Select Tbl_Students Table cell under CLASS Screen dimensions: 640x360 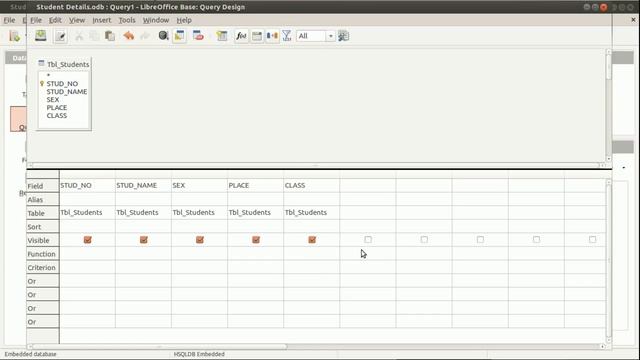point(311,213)
